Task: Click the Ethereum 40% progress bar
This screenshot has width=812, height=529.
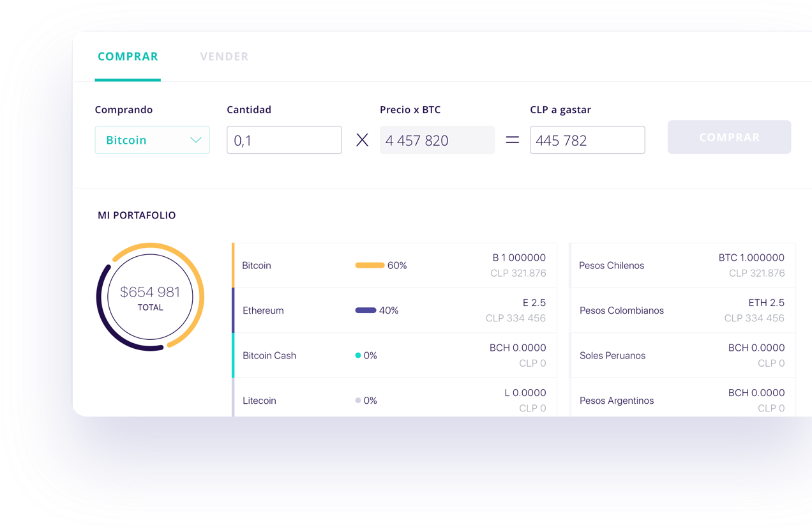Action: tap(365, 310)
